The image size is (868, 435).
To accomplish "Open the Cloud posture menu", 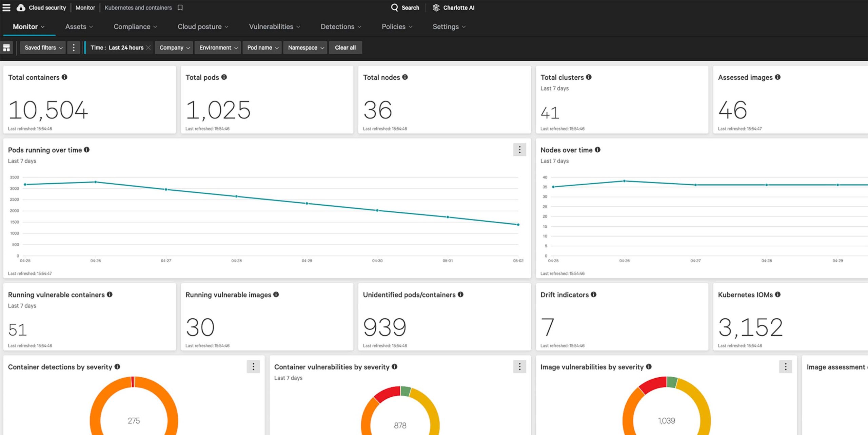I will coord(203,26).
